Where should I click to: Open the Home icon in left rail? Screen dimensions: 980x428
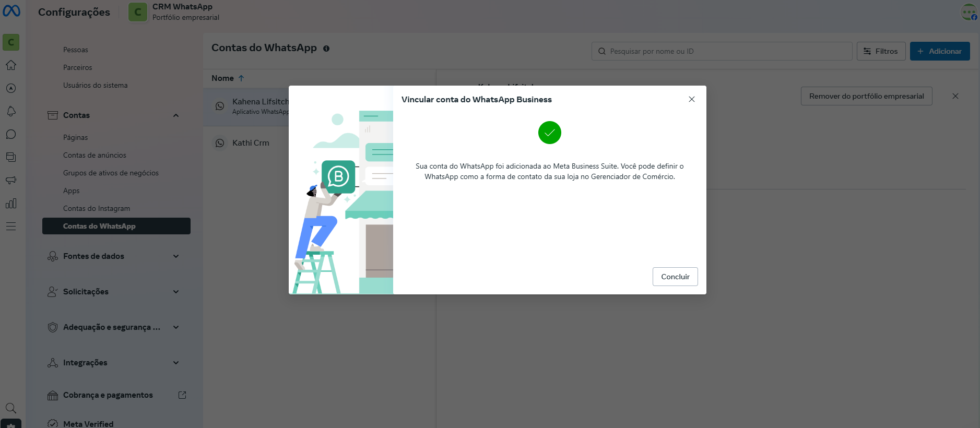pyautogui.click(x=11, y=65)
